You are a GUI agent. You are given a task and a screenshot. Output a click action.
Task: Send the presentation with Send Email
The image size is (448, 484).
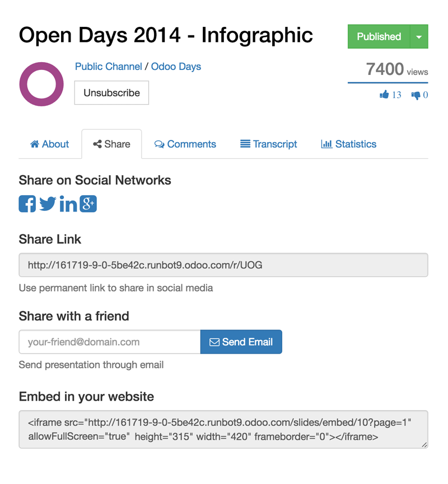pos(241,342)
